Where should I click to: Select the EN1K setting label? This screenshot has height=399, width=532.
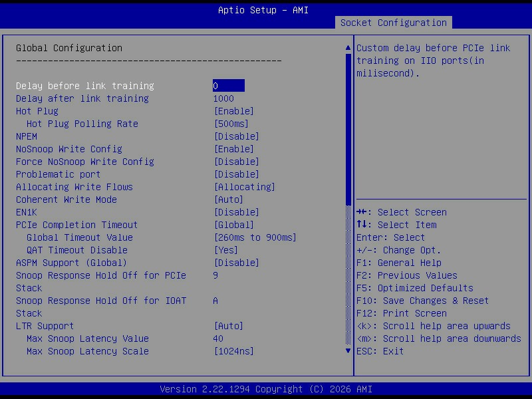coord(27,212)
